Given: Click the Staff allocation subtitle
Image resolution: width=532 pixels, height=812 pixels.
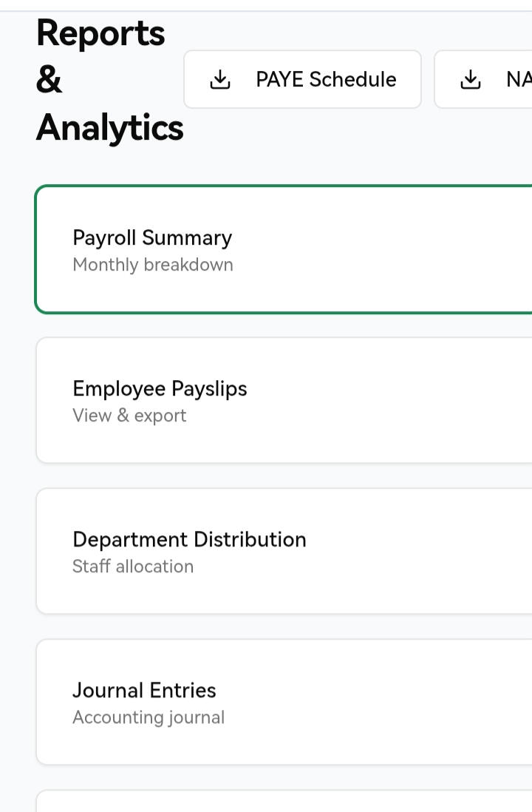Looking at the screenshot, I should (133, 566).
